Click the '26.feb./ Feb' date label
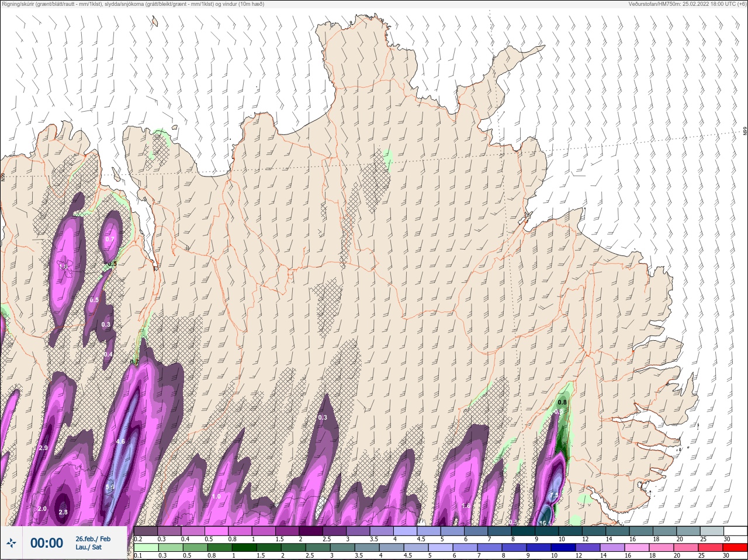This screenshot has height=560, width=748. (x=93, y=538)
